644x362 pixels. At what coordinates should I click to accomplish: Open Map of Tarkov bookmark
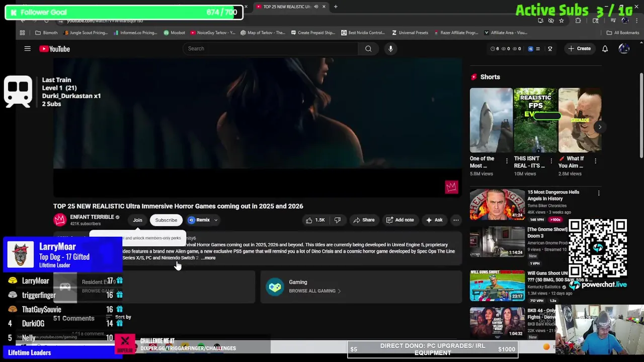click(x=263, y=33)
